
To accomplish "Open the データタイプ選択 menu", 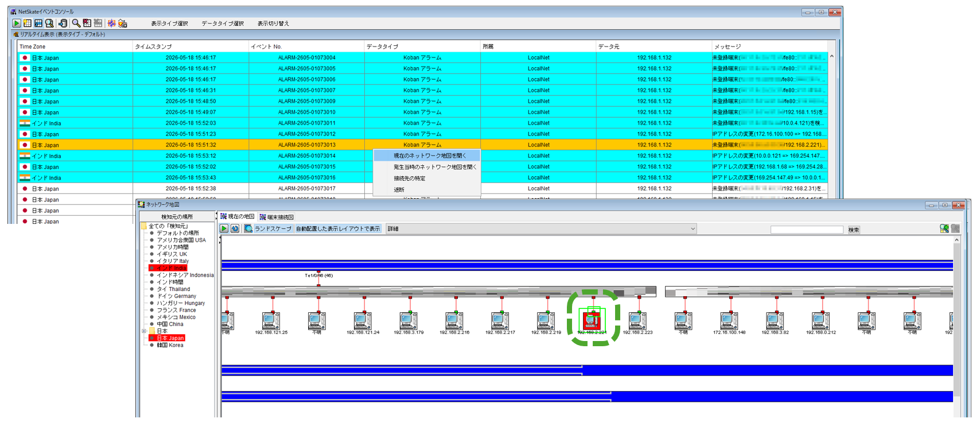I will [223, 24].
